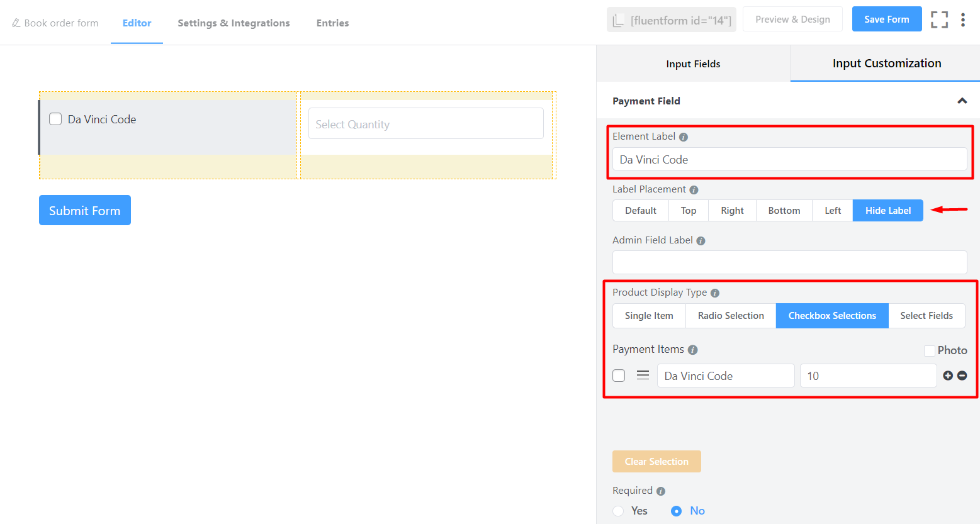Copy the fluentform shortcode icon
The width and height of the screenshot is (980, 524).
click(x=619, y=19)
